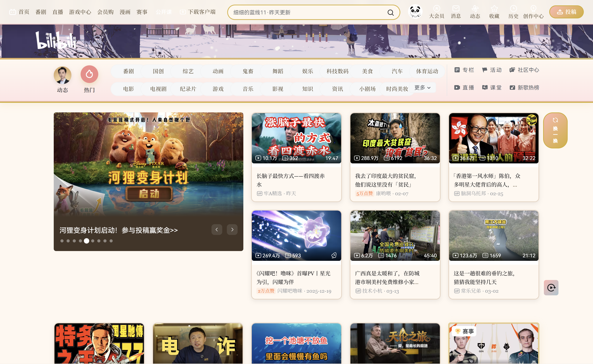Click the 热门 flame icon
593x364 pixels.
(89, 74)
